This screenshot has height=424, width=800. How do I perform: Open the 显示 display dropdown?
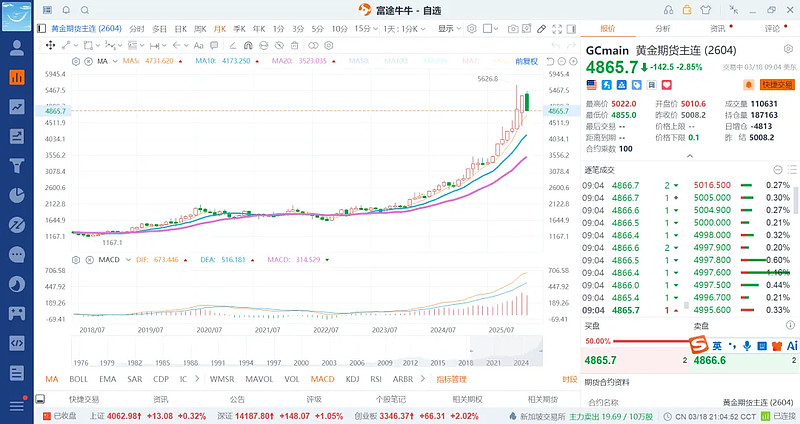coord(449,29)
